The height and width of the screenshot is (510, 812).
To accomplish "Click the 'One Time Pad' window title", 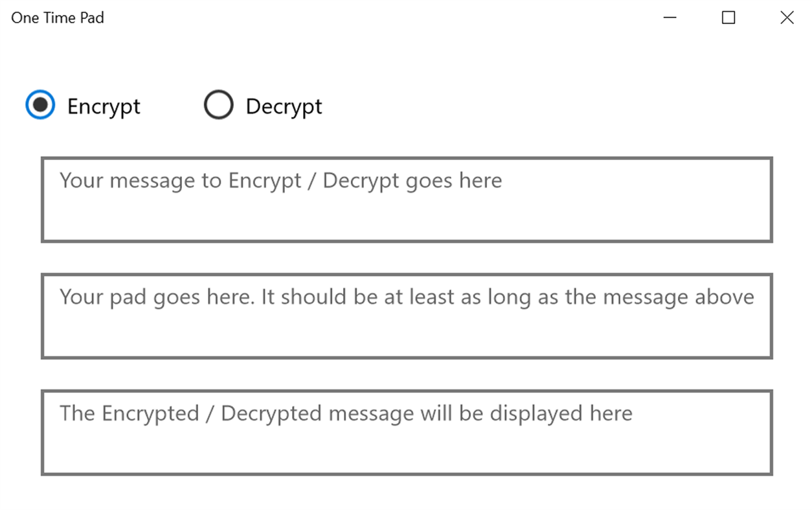I will pyautogui.click(x=58, y=18).
